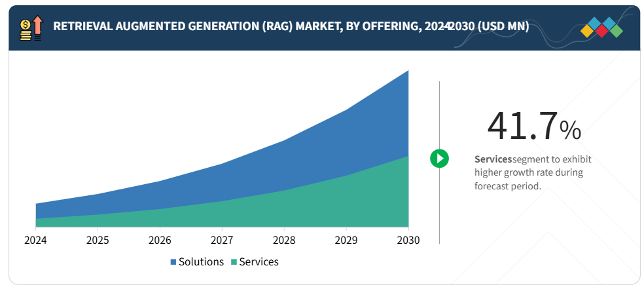
Task: Click the 2028 x-axis label
Action: point(284,240)
